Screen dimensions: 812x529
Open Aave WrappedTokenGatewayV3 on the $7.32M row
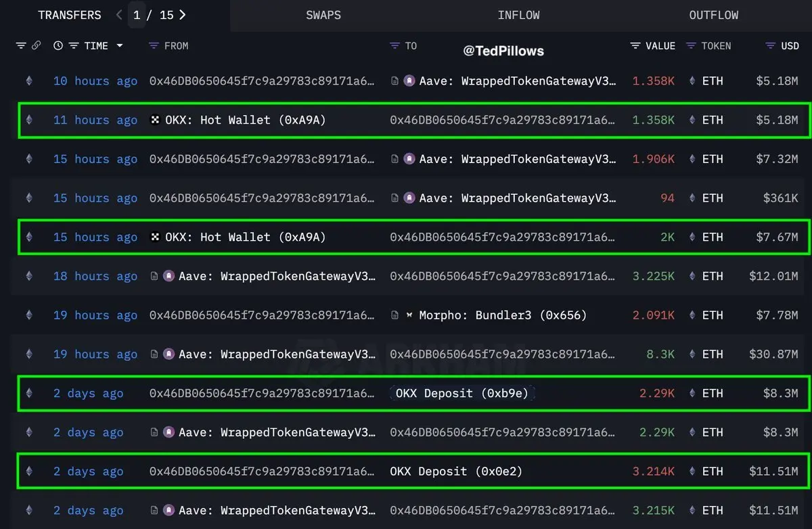(518, 160)
